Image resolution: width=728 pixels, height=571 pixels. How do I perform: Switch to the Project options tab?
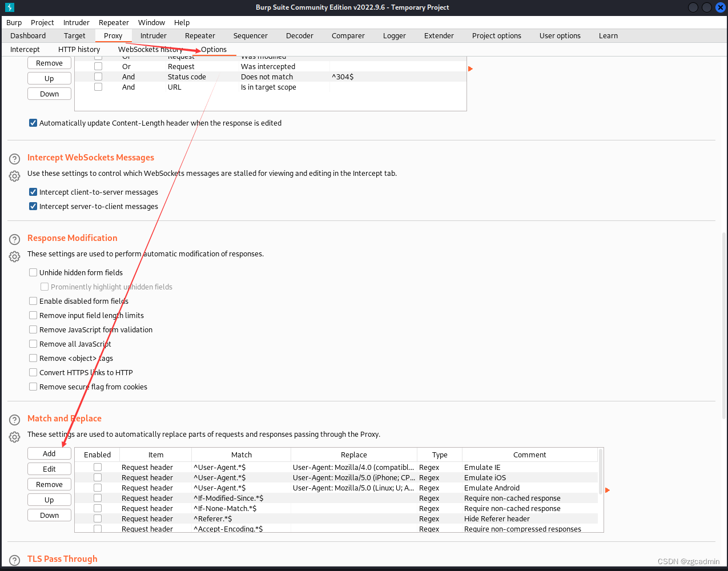coord(497,35)
